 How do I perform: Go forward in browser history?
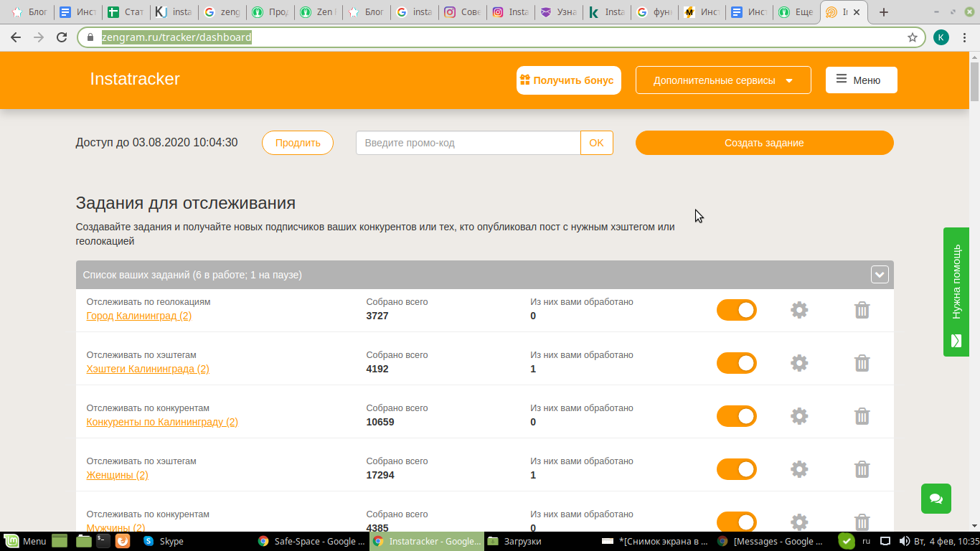(x=39, y=37)
